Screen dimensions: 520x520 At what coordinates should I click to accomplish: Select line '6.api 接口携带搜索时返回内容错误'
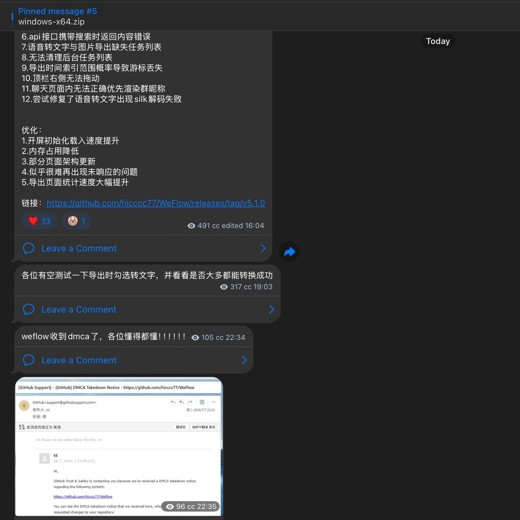point(86,37)
